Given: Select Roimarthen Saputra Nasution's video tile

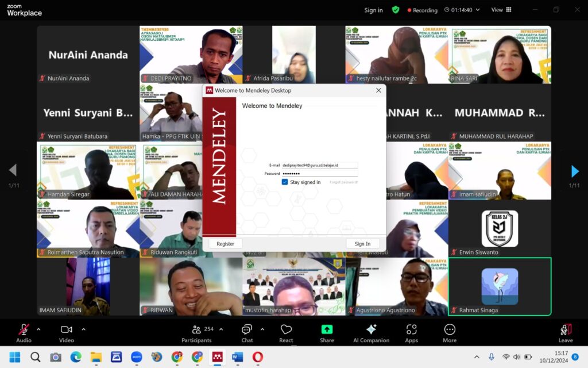Looking at the screenshot, I should tap(88, 229).
